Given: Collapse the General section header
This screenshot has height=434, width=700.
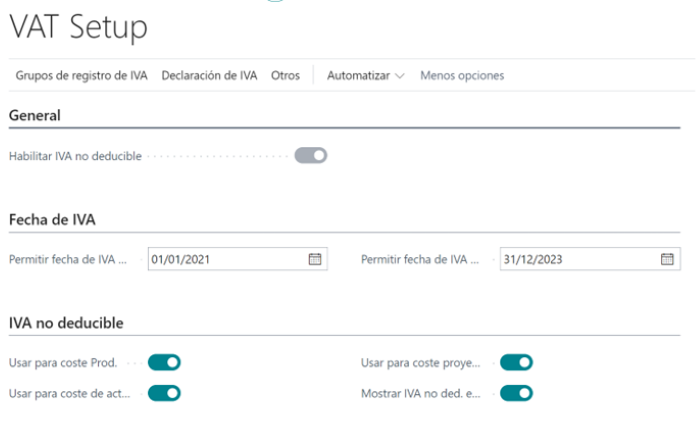Looking at the screenshot, I should 35,116.
